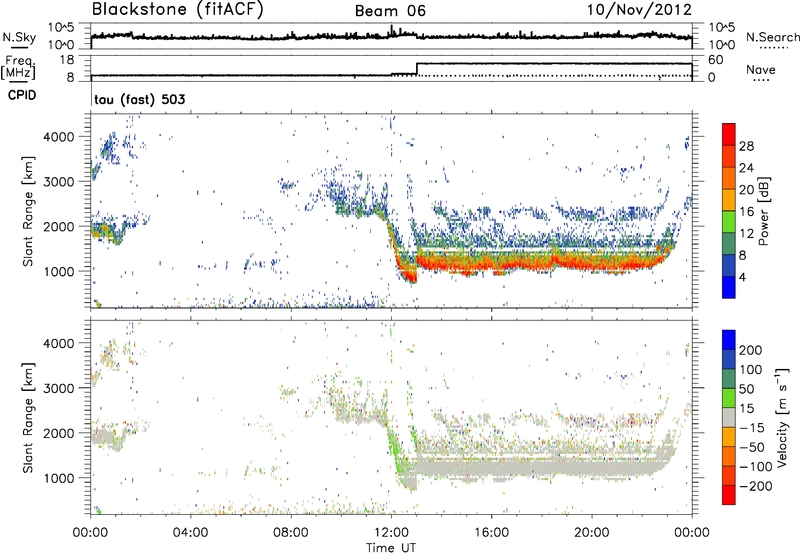
Task: Click the 60 label on Nave axis
Action: click(715, 60)
